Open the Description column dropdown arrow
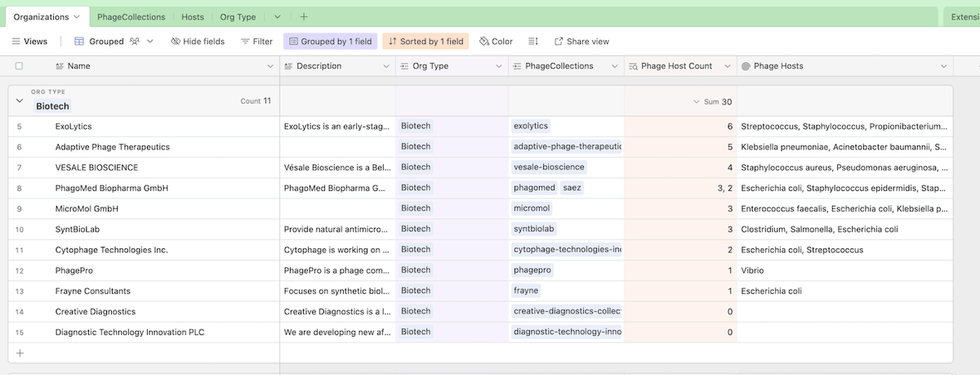Image resolution: width=980 pixels, height=375 pixels. pyautogui.click(x=386, y=66)
